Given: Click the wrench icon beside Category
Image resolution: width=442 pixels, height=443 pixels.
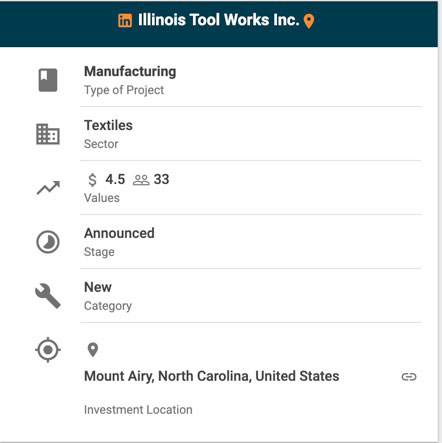Looking at the screenshot, I should point(48,296).
